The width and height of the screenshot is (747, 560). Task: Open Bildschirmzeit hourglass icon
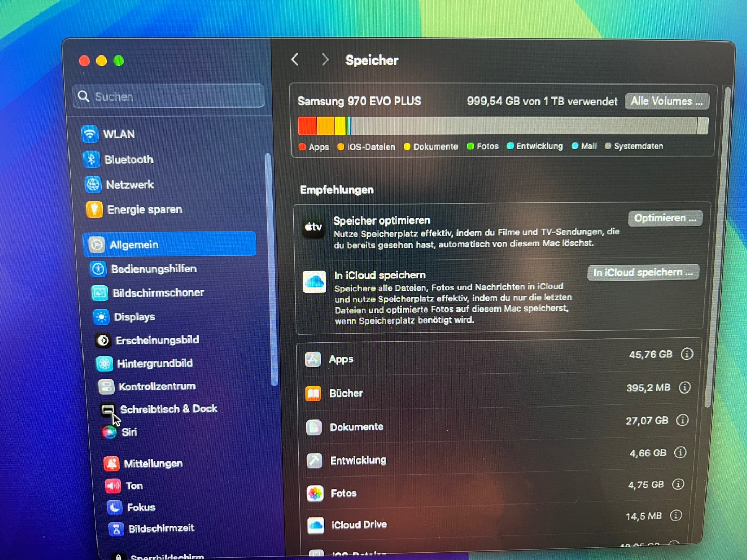coord(116,529)
